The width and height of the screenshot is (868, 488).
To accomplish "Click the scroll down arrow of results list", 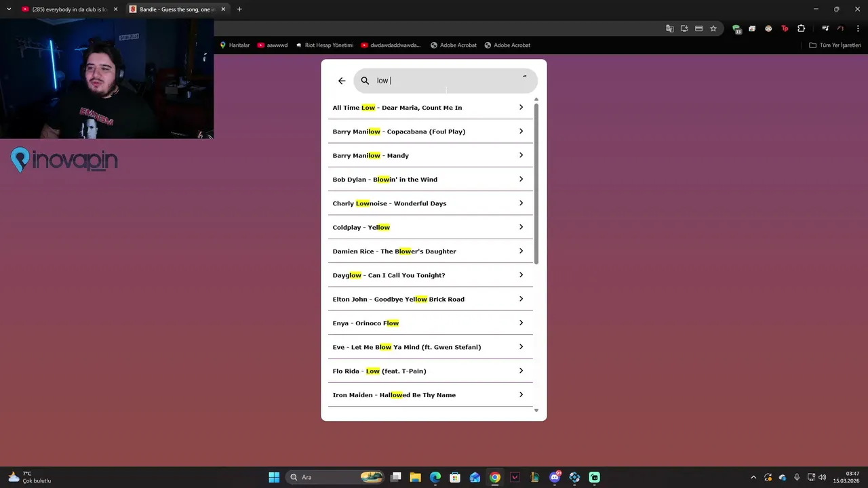I will point(536,411).
